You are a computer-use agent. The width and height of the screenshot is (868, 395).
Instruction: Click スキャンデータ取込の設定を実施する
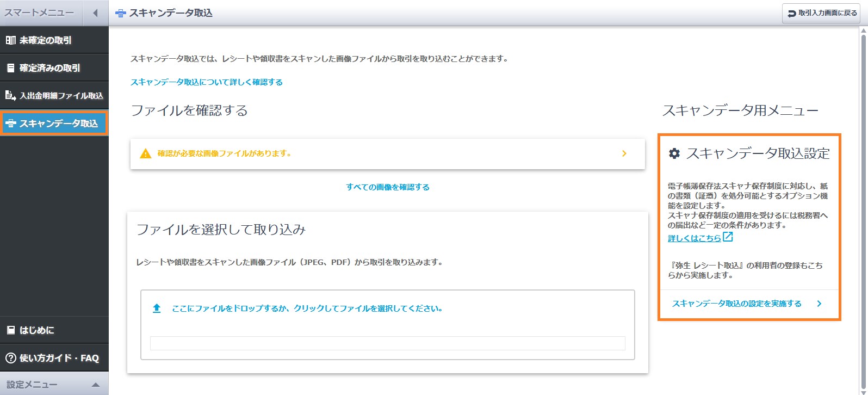(x=737, y=304)
